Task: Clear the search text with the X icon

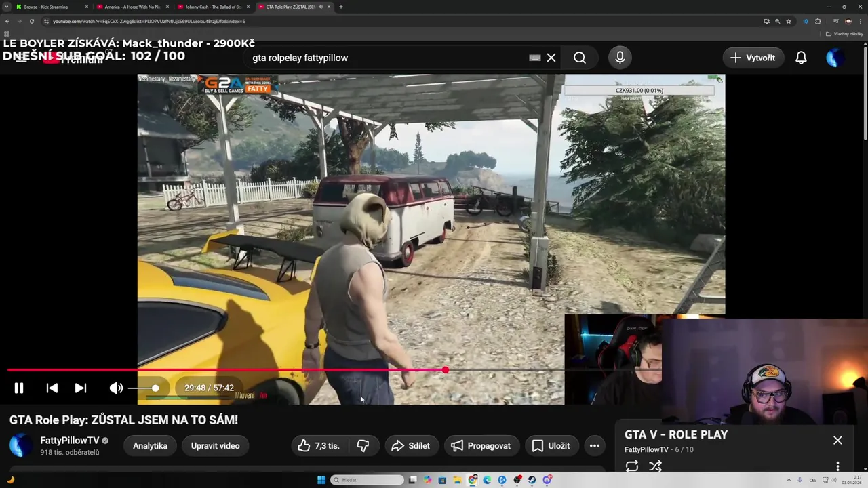Action: tap(551, 58)
